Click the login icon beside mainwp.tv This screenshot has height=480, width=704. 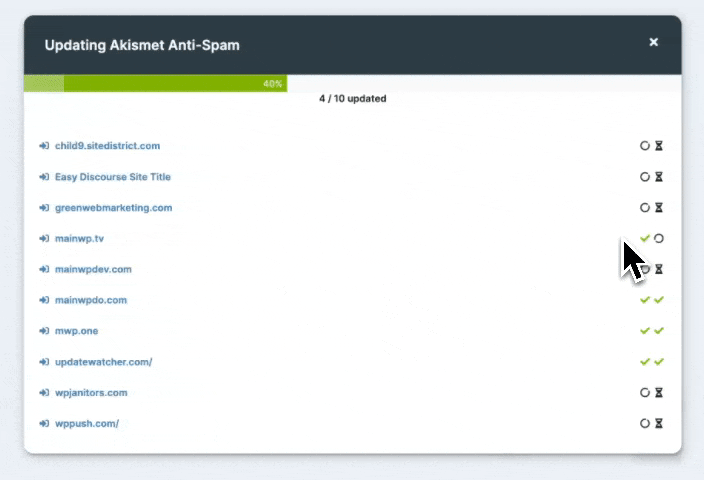pos(44,238)
